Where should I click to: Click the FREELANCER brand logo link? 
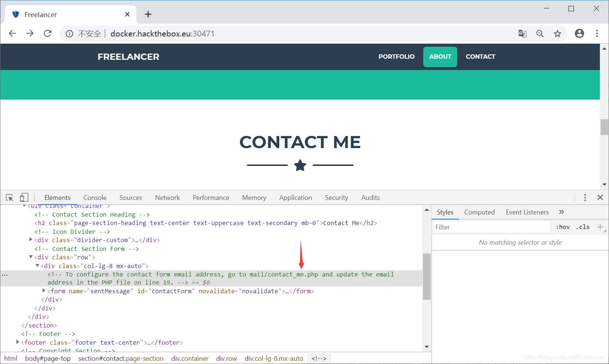128,57
